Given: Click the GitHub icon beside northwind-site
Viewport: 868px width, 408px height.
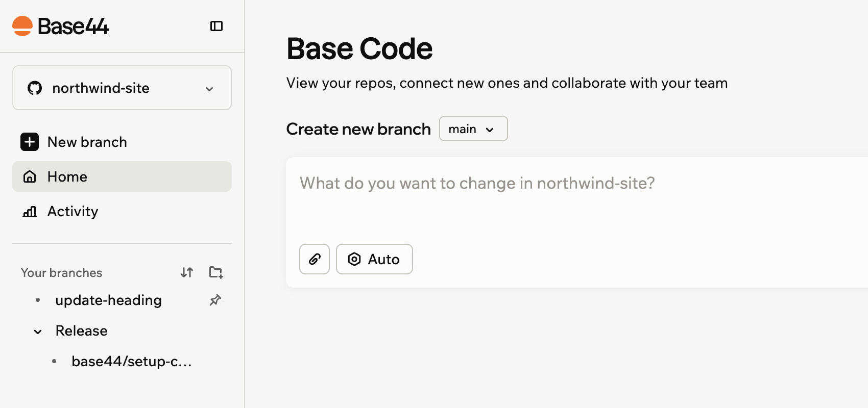Looking at the screenshot, I should (x=35, y=88).
